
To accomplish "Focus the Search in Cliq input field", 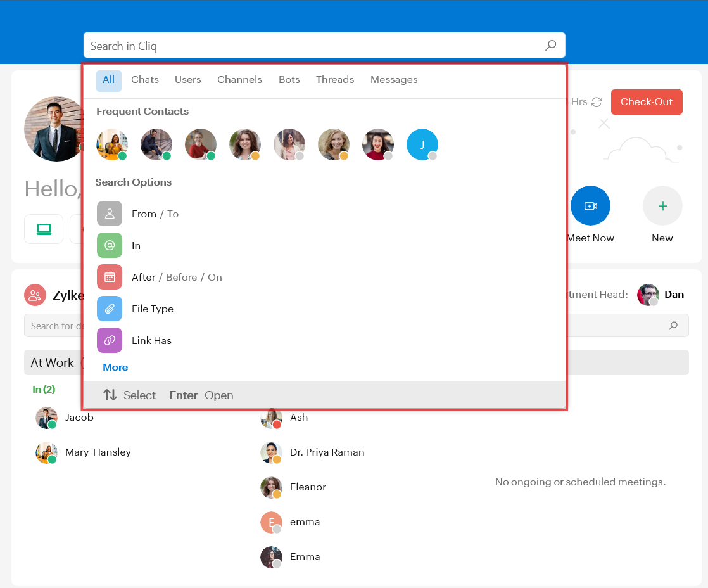I will (324, 45).
